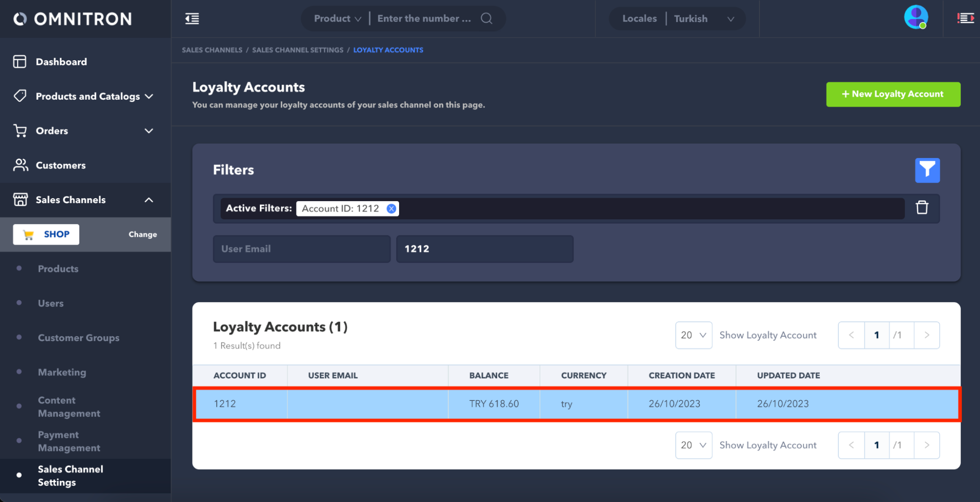Click the search magnifier icon
Image resolution: width=980 pixels, height=502 pixels.
486,19
